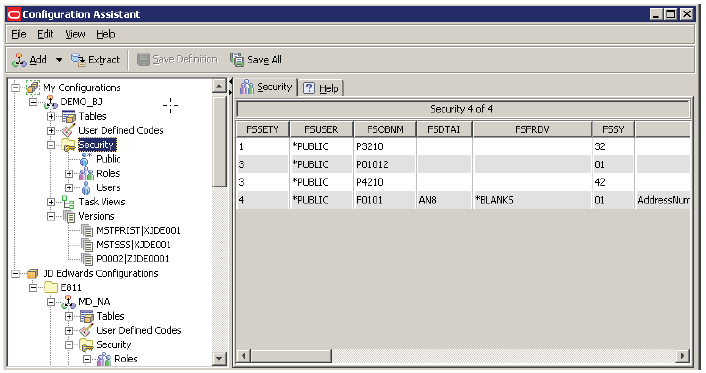Image resolution: width=706 pixels, height=373 pixels.
Task: Select the Public tree item
Action: [x=109, y=159]
